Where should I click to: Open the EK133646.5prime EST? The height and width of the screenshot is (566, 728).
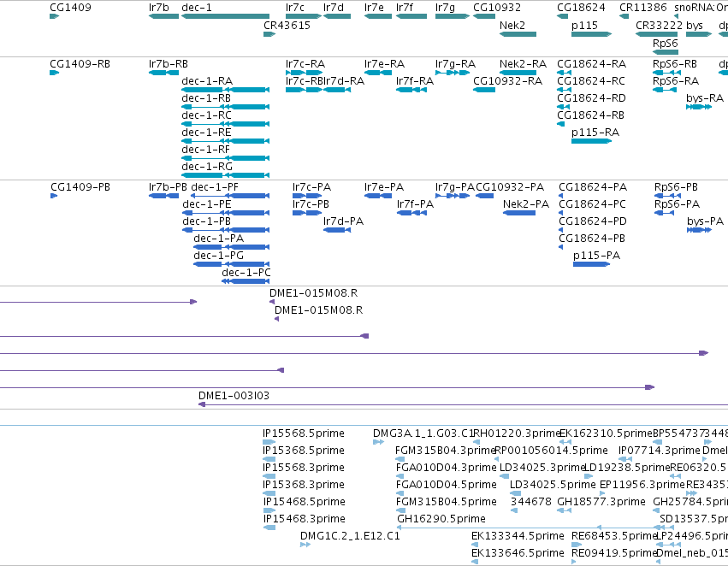(x=475, y=562)
